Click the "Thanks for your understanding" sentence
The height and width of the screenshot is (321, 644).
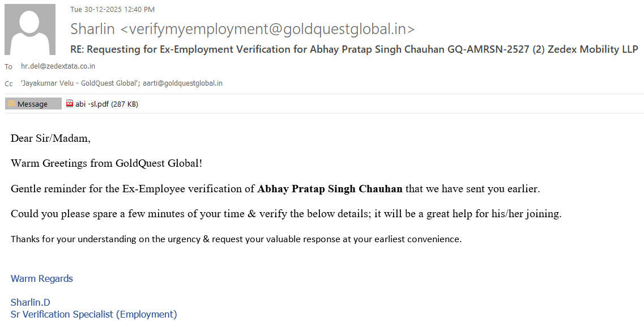point(236,239)
